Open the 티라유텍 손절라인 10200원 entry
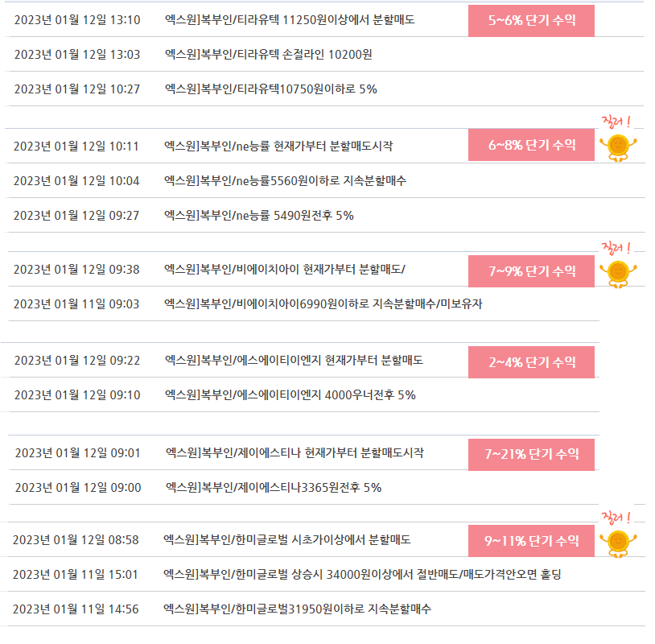The image size is (655, 644). point(268,54)
